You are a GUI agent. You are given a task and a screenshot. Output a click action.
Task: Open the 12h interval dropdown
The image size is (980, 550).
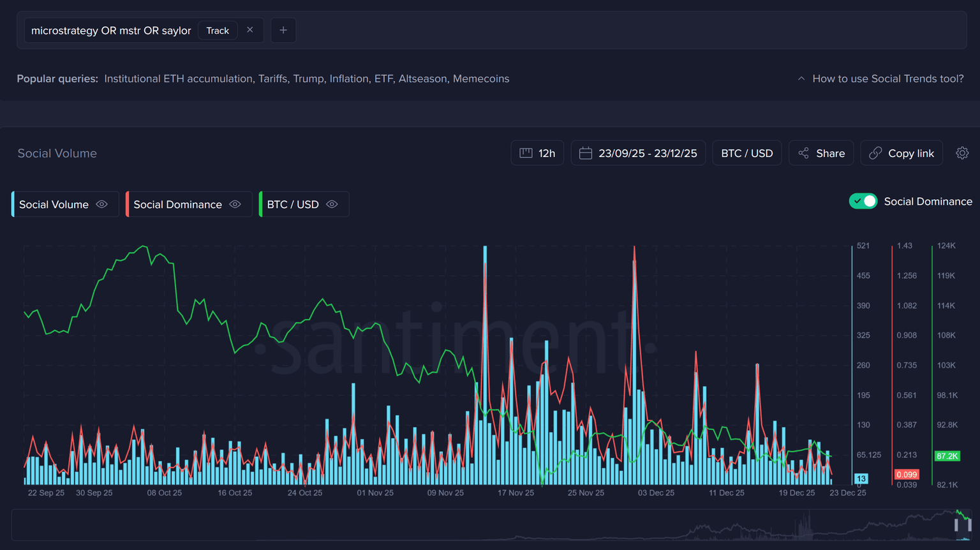click(x=537, y=153)
